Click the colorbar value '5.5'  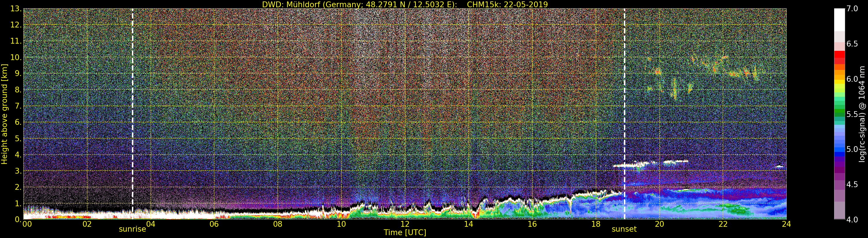click(852, 114)
